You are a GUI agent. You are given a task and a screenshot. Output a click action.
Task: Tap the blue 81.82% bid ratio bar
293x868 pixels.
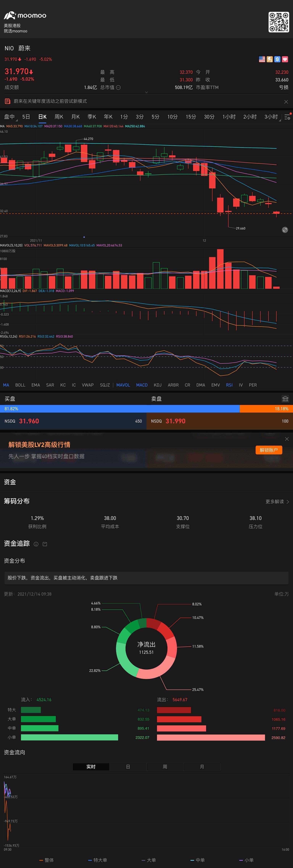click(x=120, y=409)
